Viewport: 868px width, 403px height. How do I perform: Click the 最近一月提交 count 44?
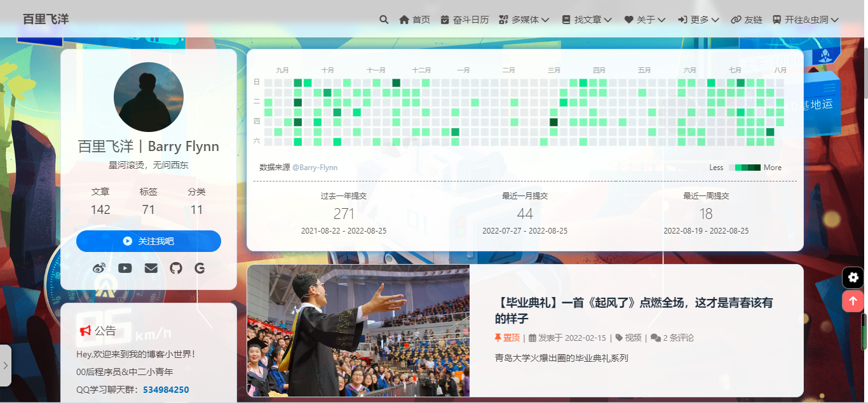pos(525,214)
